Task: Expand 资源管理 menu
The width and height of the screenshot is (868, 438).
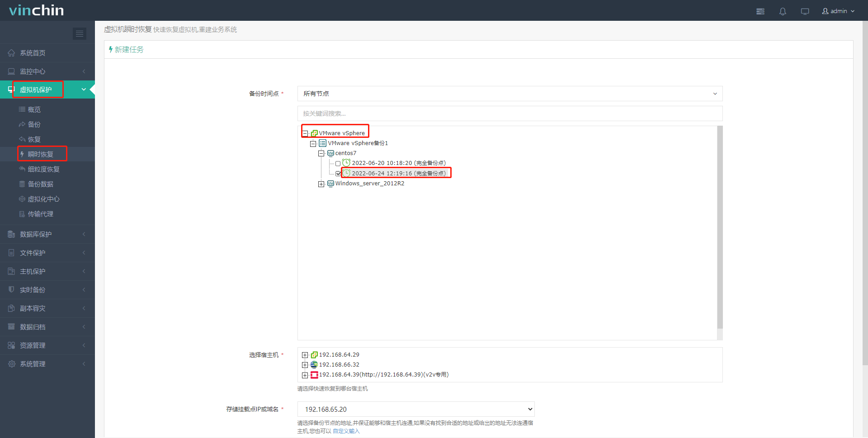Action: (47, 345)
